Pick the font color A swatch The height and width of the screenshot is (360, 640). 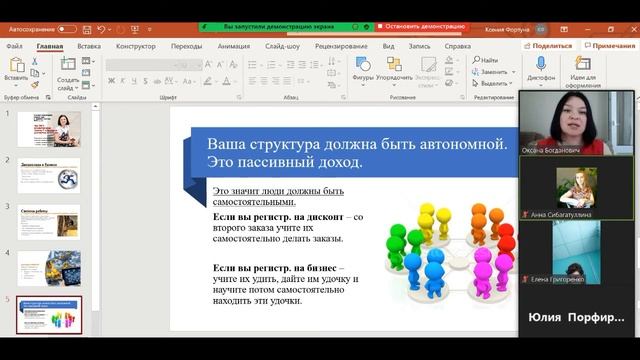[x=227, y=81]
